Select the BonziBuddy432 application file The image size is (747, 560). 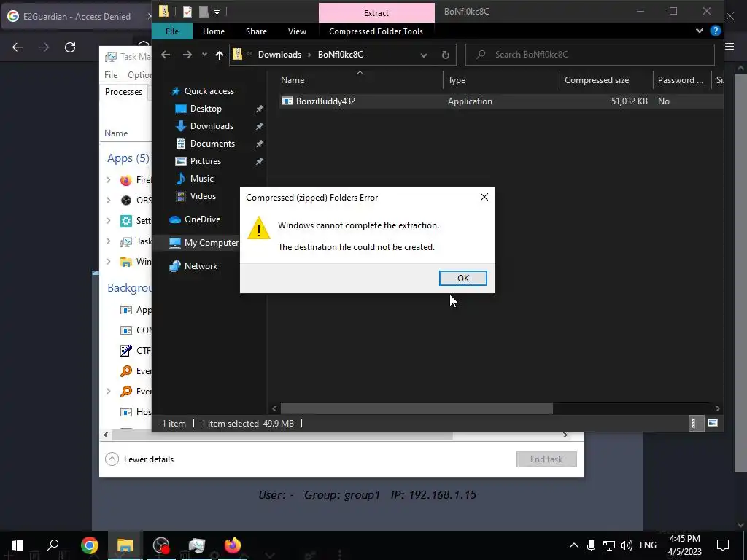325,101
